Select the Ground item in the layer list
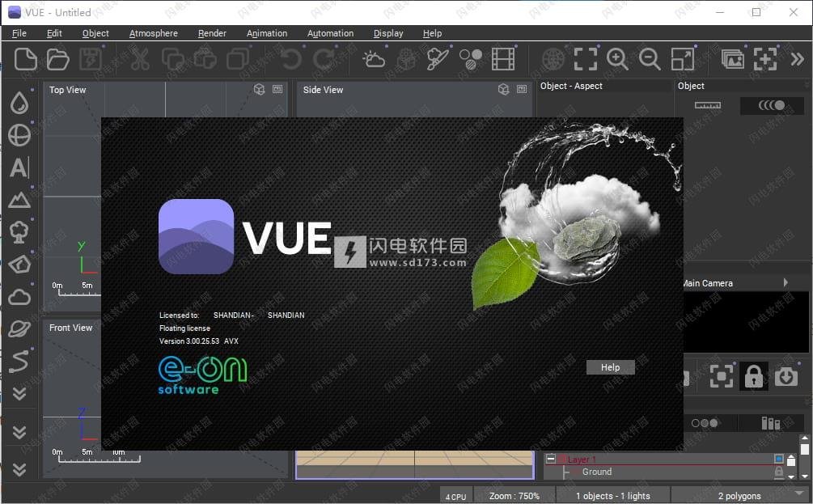 pyautogui.click(x=597, y=472)
